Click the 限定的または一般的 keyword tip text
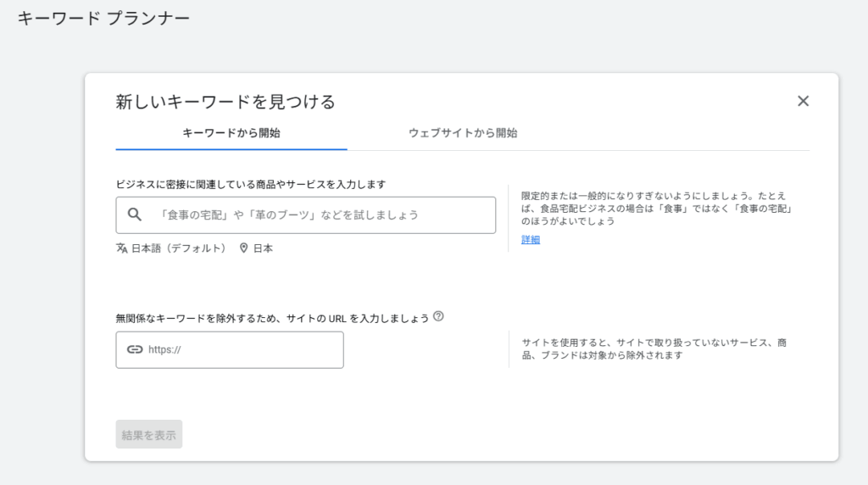Viewport: 868px width, 485px height. [656, 208]
